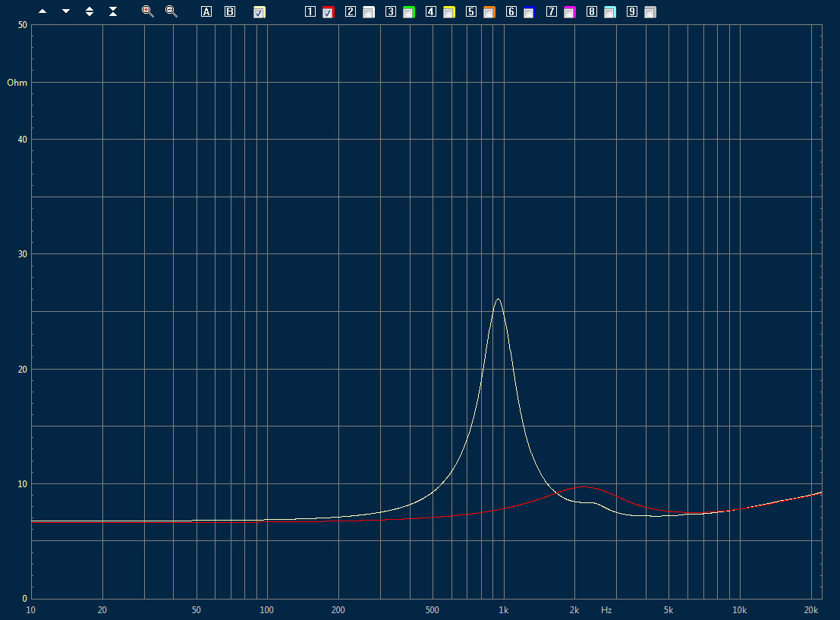Select curve number 1 button
840x620 pixels.
pos(310,12)
